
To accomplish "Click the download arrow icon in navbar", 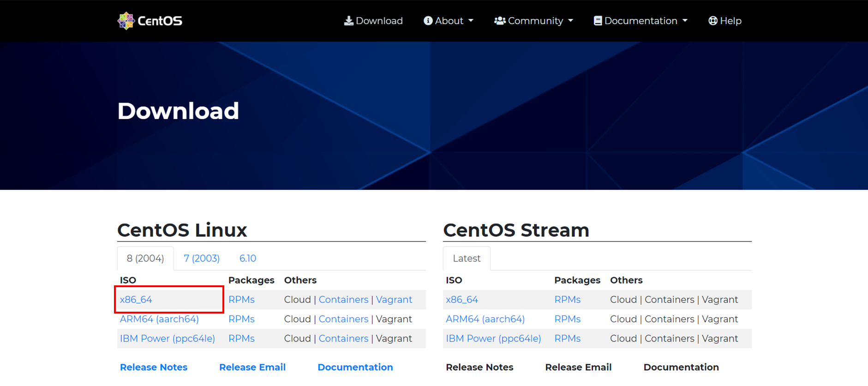I will (x=349, y=21).
